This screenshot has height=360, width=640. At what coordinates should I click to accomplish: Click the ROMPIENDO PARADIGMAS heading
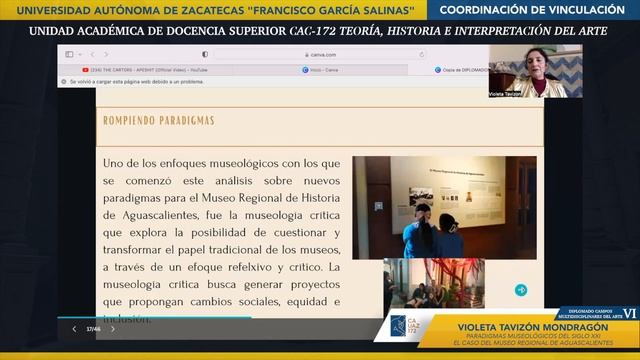tap(159, 121)
